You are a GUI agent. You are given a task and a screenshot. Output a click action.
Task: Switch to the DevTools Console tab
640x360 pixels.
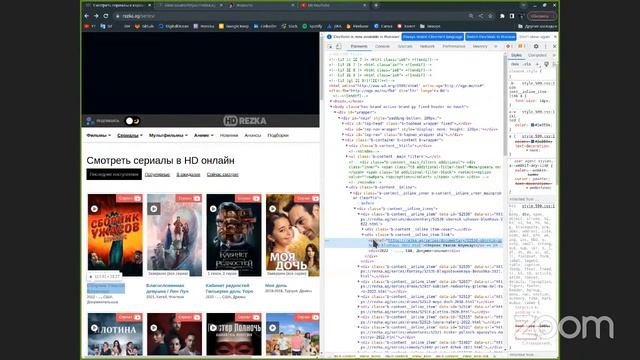(x=382, y=47)
